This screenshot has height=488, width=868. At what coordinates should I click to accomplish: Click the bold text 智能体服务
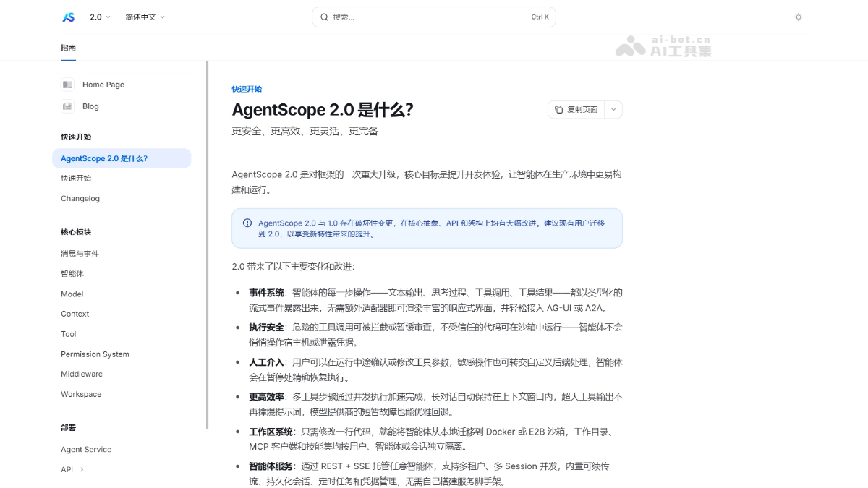pos(271,466)
